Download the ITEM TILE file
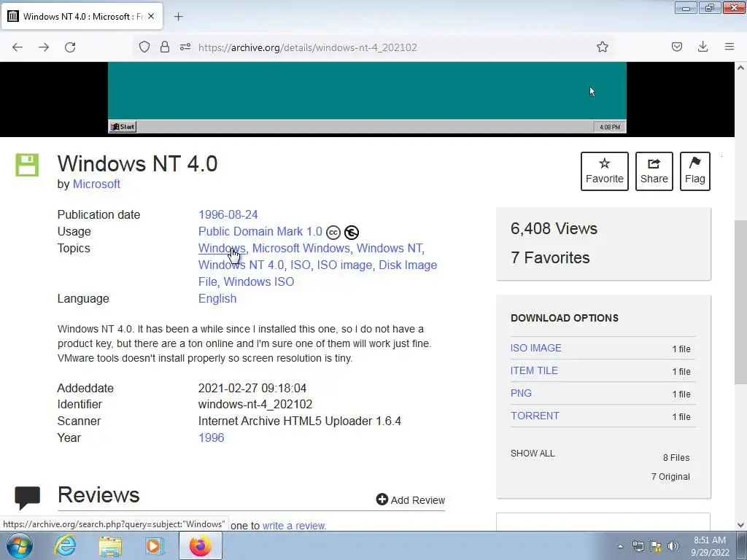 click(x=534, y=370)
